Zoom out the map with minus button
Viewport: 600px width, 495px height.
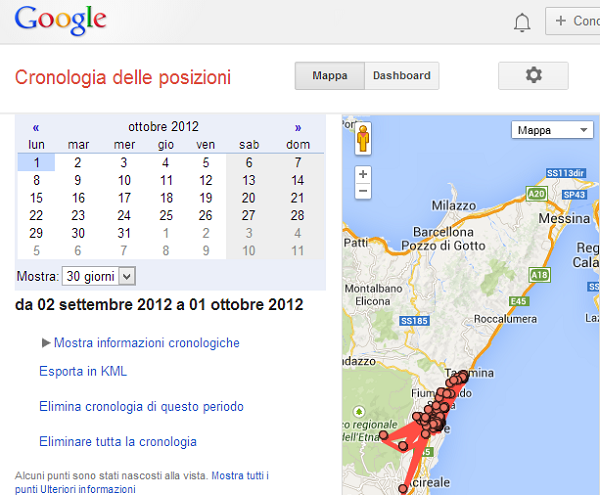[363, 191]
